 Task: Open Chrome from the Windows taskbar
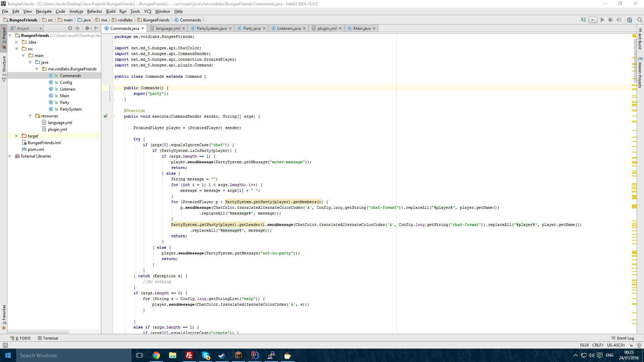pyautogui.click(x=156, y=355)
